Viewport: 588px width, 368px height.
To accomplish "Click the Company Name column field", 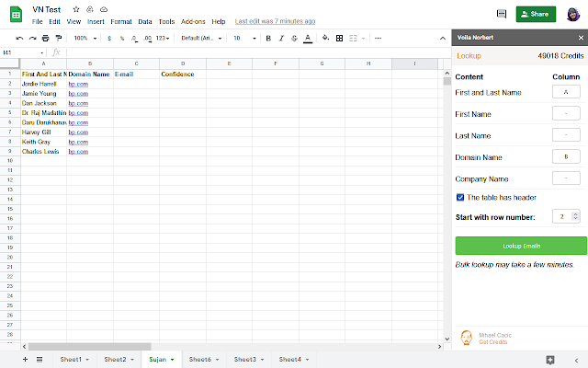I will click(x=566, y=178).
